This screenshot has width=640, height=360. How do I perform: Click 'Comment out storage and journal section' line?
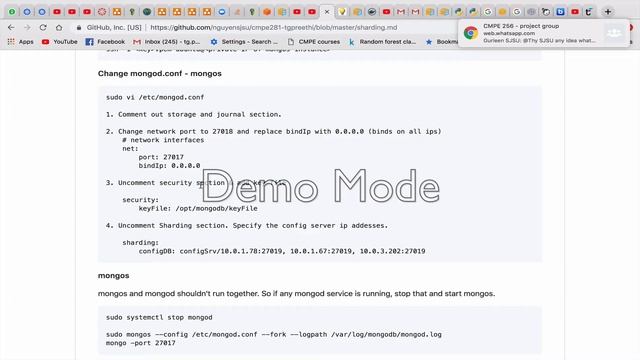click(193, 114)
